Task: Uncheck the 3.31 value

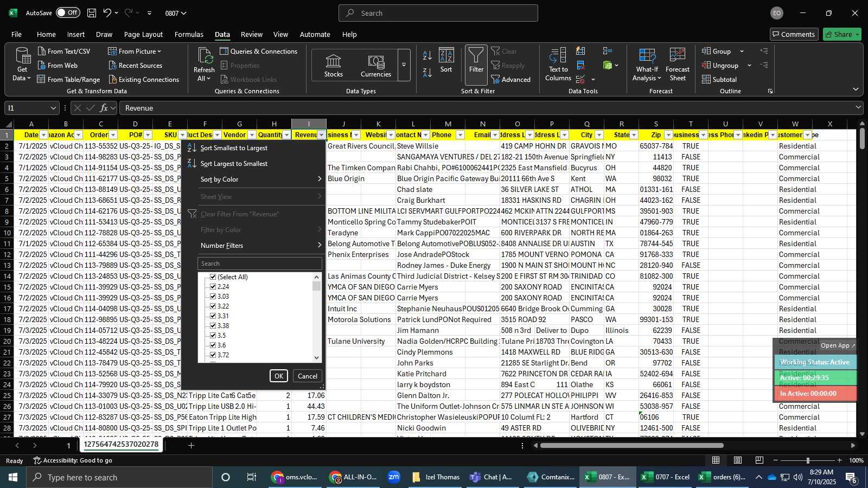Action: (213, 316)
